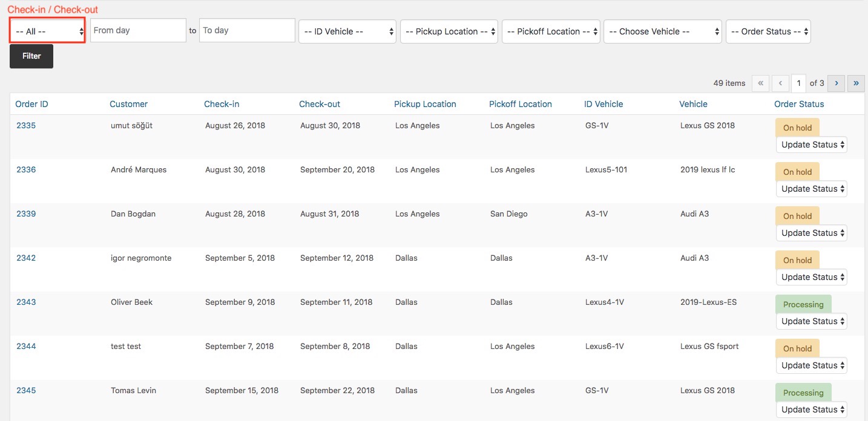Click the From day date field
This screenshot has width=868, height=421.
(138, 30)
